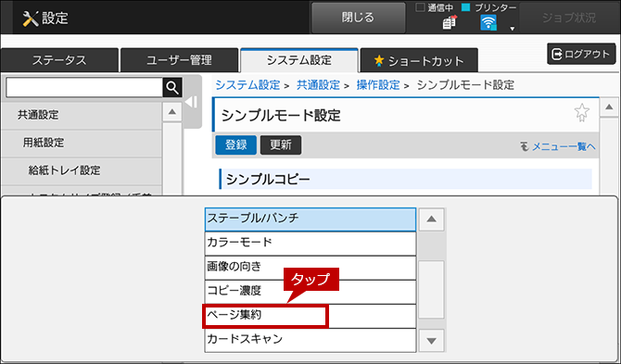Screen dimensions: 621x364
Task: Click the 操作設定 breadcrumb link
Action: tap(378, 84)
